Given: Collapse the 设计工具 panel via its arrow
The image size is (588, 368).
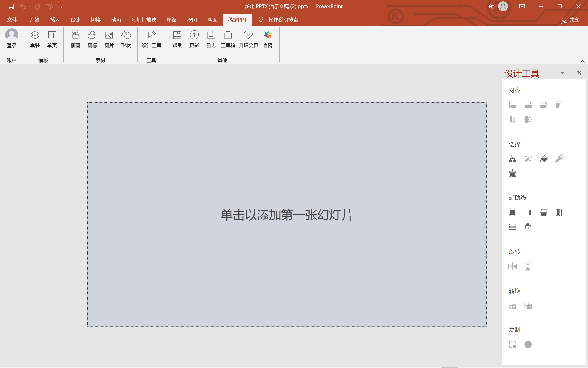Looking at the screenshot, I should [x=562, y=73].
